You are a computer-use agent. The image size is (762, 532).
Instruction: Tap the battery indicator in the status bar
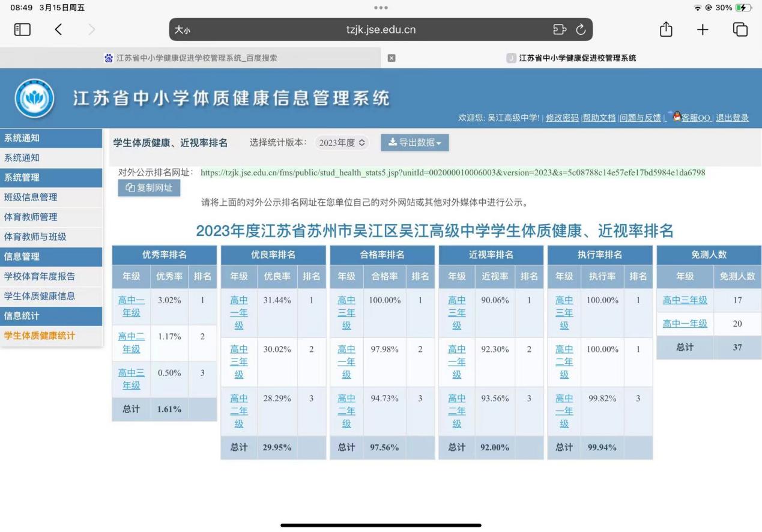tap(743, 8)
